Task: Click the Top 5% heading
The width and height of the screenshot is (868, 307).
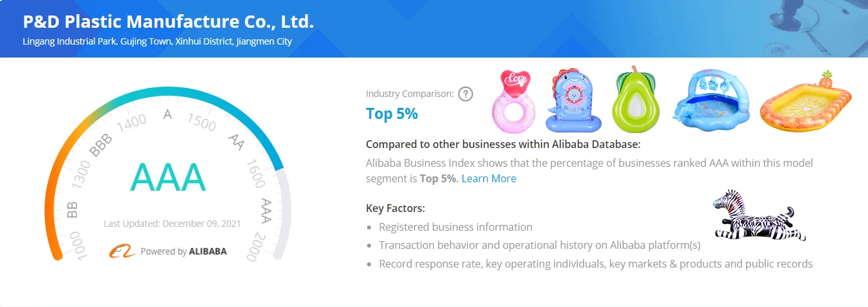Action: click(x=392, y=114)
